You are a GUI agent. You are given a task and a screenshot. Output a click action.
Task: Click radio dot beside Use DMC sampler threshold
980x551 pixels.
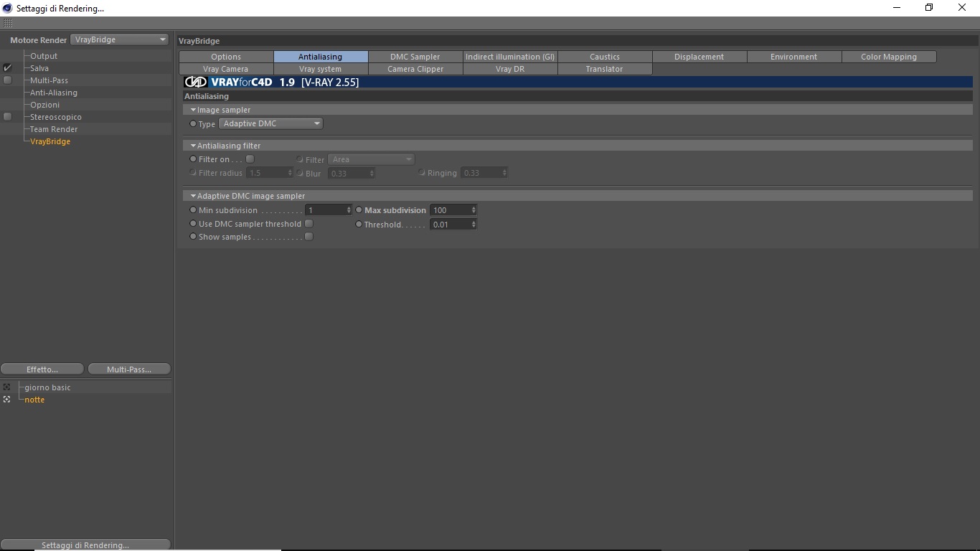(193, 224)
